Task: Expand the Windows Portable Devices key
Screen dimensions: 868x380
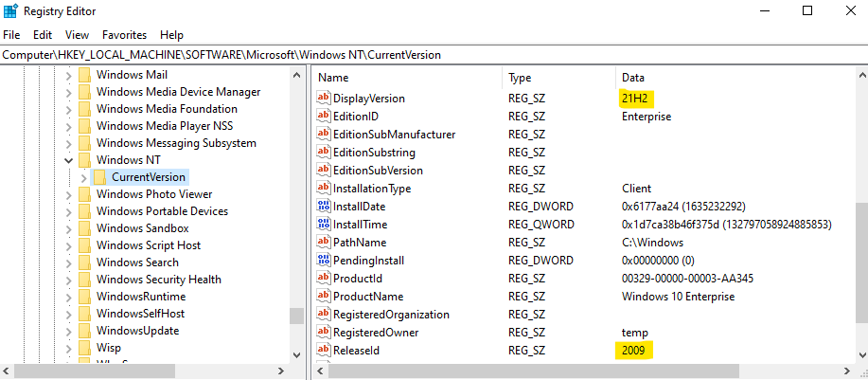Action: [69, 212]
